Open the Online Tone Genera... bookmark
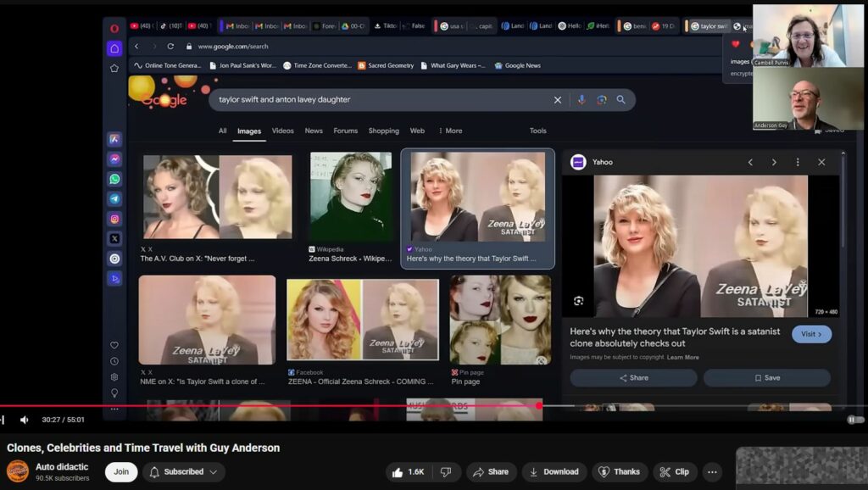Viewport: 868px width, 490px height. (x=168, y=65)
